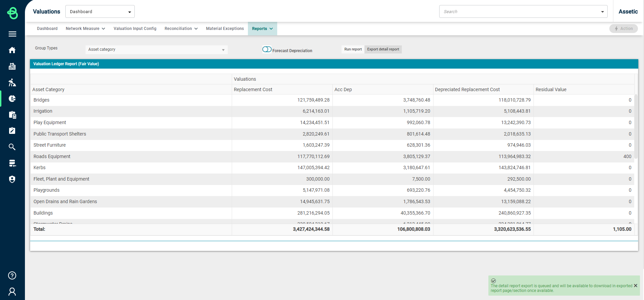Switch to the Material Exceptions tab

click(225, 29)
